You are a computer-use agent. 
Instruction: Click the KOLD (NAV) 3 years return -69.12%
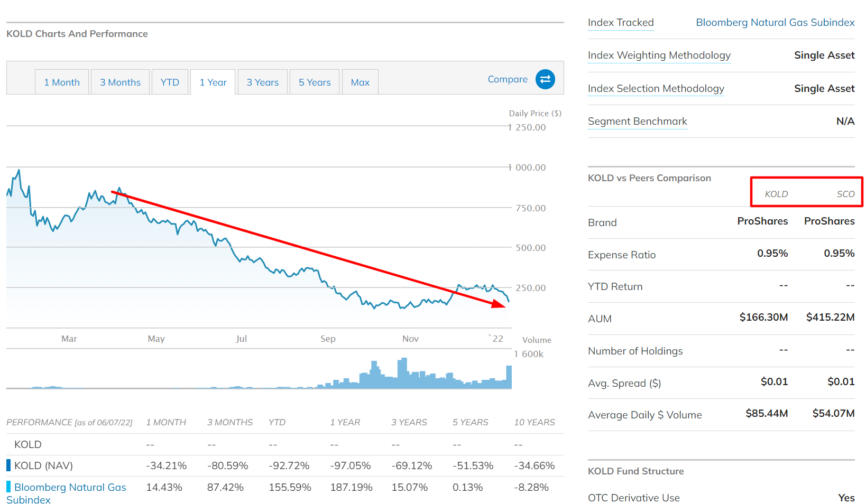(411, 465)
